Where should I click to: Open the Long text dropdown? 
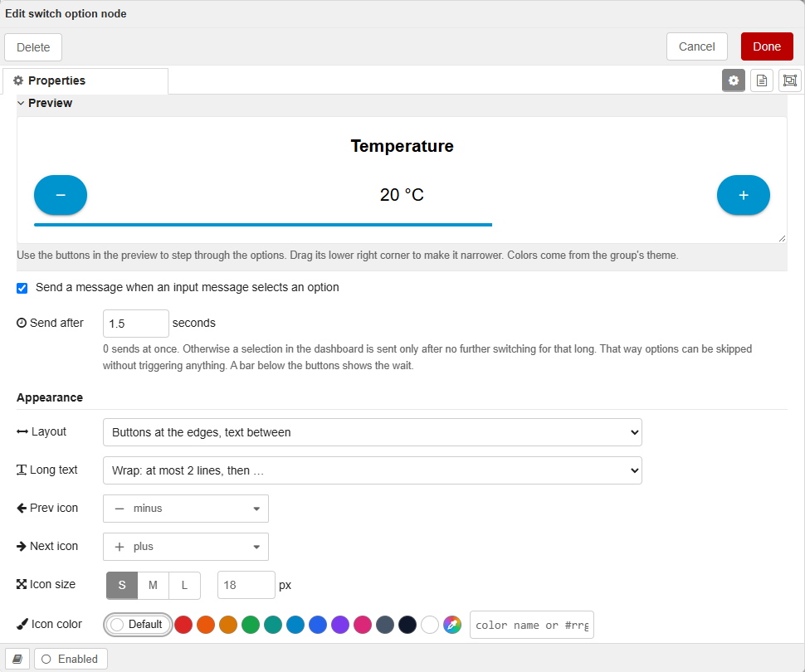[373, 470]
